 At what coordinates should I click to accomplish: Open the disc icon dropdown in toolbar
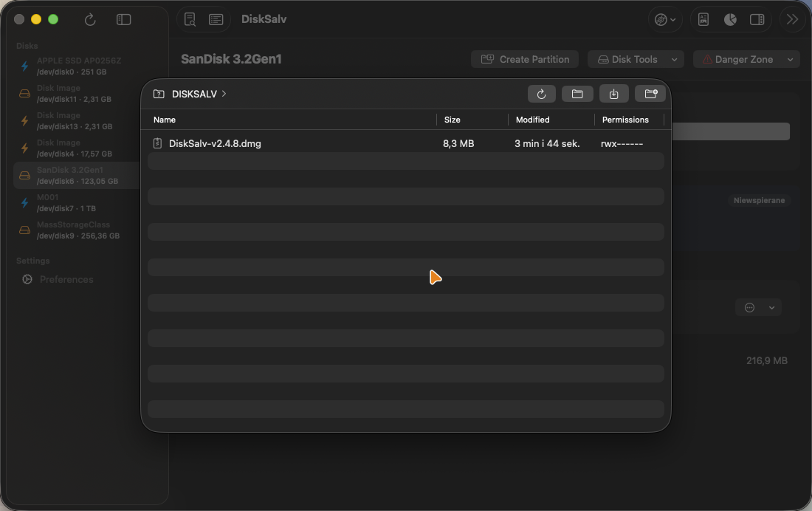pyautogui.click(x=665, y=20)
